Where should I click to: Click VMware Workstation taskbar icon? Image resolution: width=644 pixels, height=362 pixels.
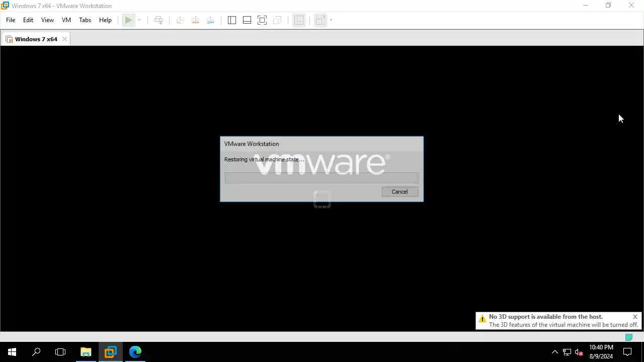click(111, 352)
